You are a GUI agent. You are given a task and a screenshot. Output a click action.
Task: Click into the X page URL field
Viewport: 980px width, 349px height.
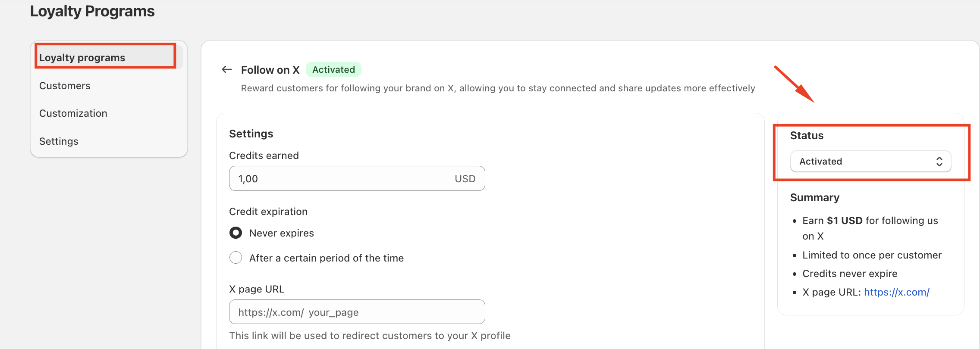coord(357,312)
